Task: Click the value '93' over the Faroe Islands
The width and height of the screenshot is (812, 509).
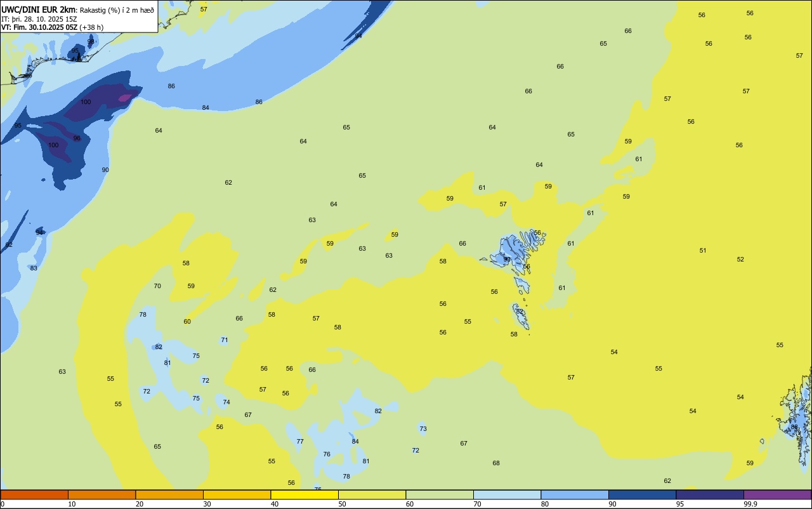Action: click(507, 259)
